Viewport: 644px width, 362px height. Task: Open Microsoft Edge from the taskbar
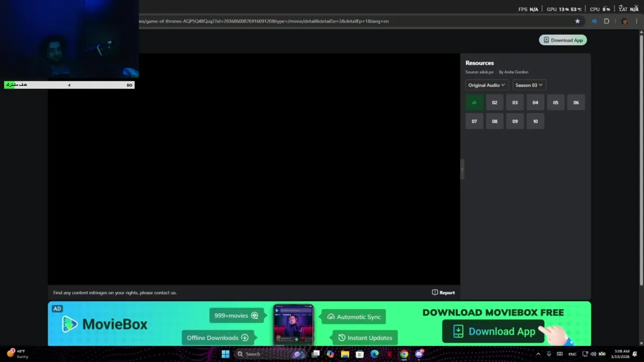click(374, 354)
